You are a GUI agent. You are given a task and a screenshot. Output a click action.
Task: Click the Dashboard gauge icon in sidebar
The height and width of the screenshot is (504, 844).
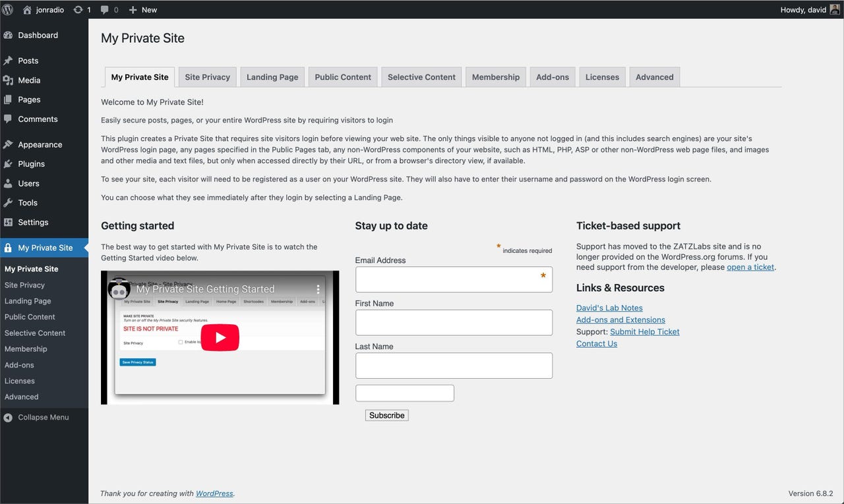click(x=8, y=36)
